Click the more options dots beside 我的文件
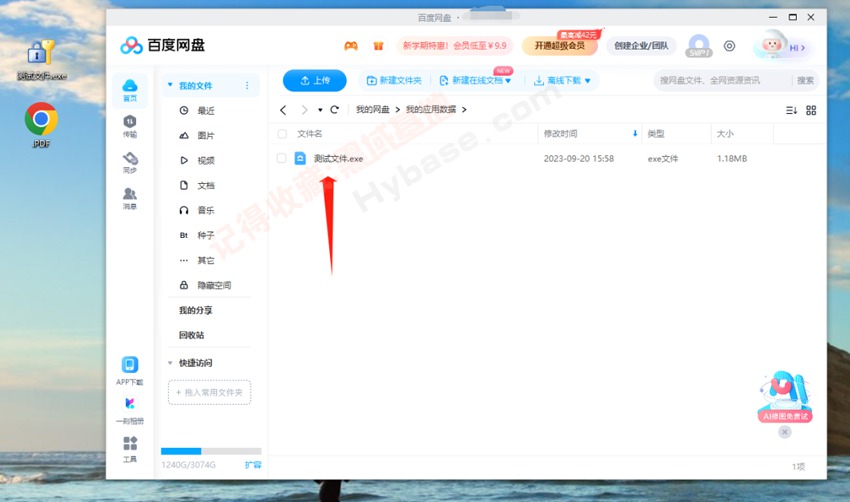This screenshot has height=502, width=850. (x=247, y=86)
